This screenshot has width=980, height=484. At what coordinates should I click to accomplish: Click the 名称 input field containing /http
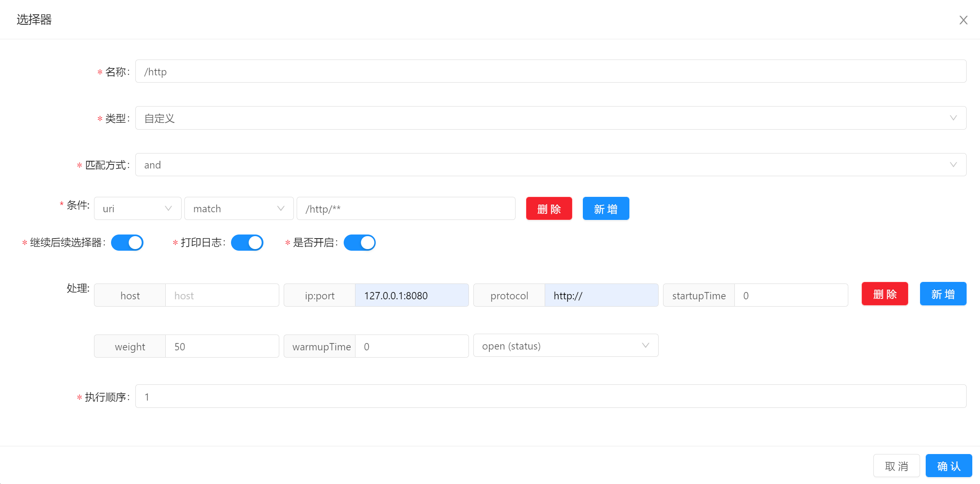[550, 72]
